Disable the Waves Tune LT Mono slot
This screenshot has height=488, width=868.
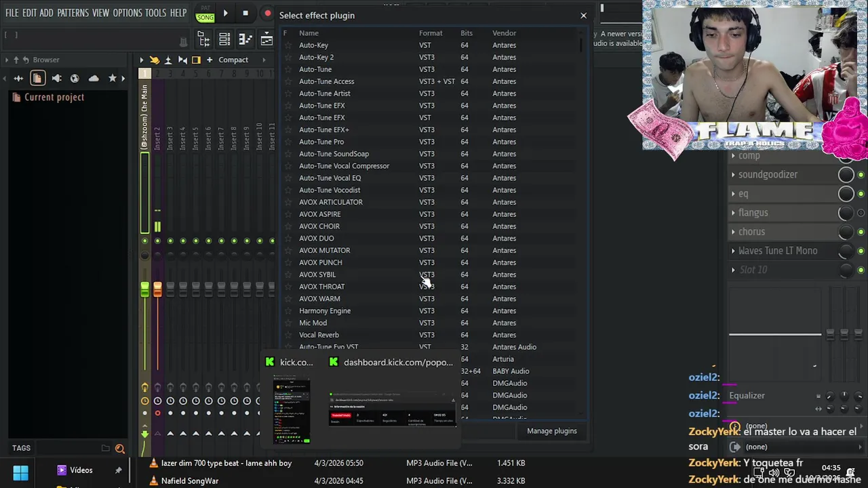tap(861, 251)
